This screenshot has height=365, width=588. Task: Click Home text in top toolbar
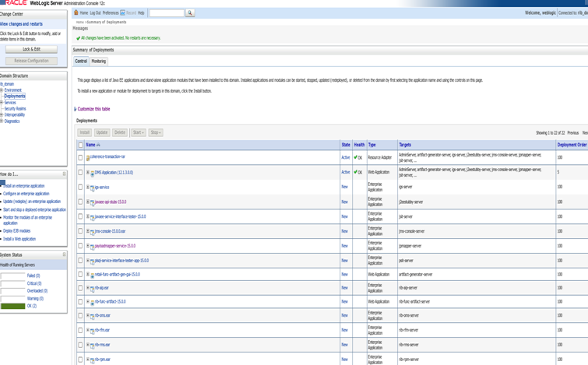coord(84,12)
